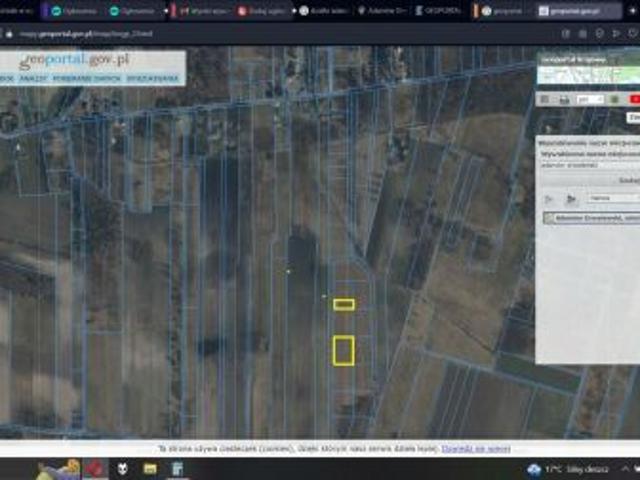
Task: Click the green layers icon in the map toolbar
Action: pos(613,99)
